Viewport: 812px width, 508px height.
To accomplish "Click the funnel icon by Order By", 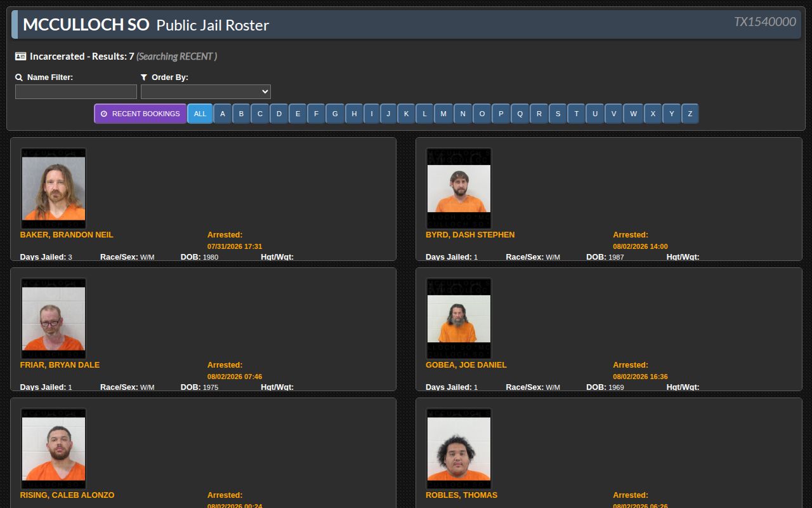I will click(144, 77).
